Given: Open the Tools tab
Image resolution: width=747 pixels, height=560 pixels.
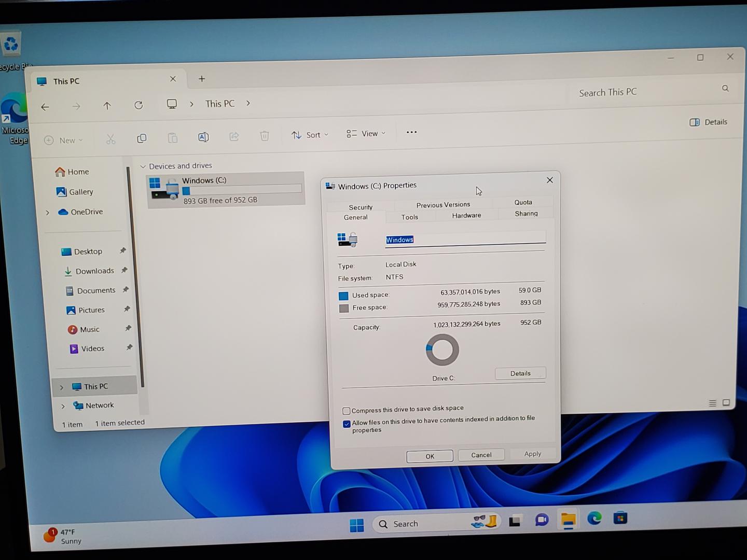Looking at the screenshot, I should [x=409, y=217].
